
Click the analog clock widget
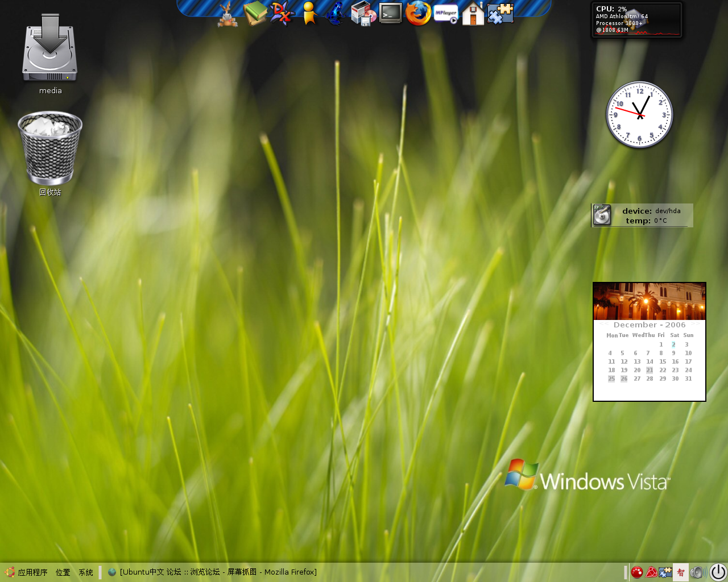[639, 115]
